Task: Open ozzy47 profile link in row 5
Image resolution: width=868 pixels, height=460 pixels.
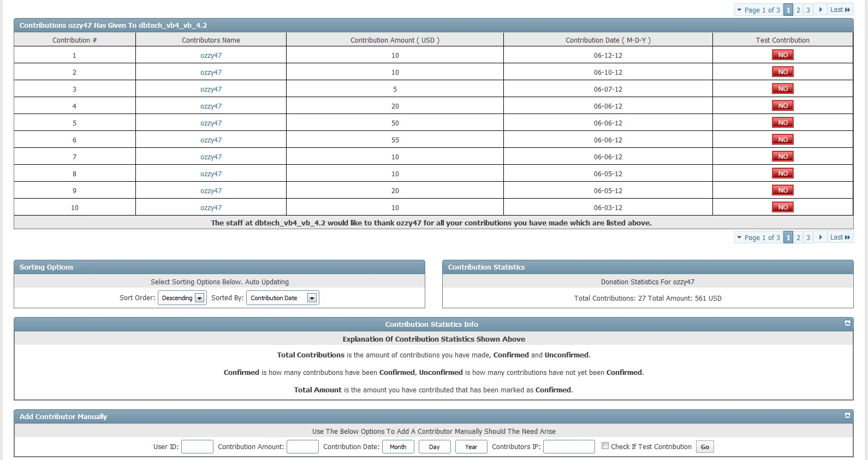Action: pyautogui.click(x=211, y=123)
